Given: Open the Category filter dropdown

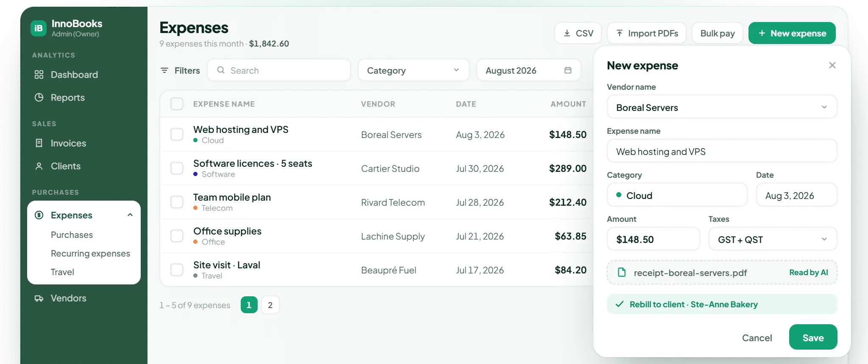Looking at the screenshot, I should point(414,70).
